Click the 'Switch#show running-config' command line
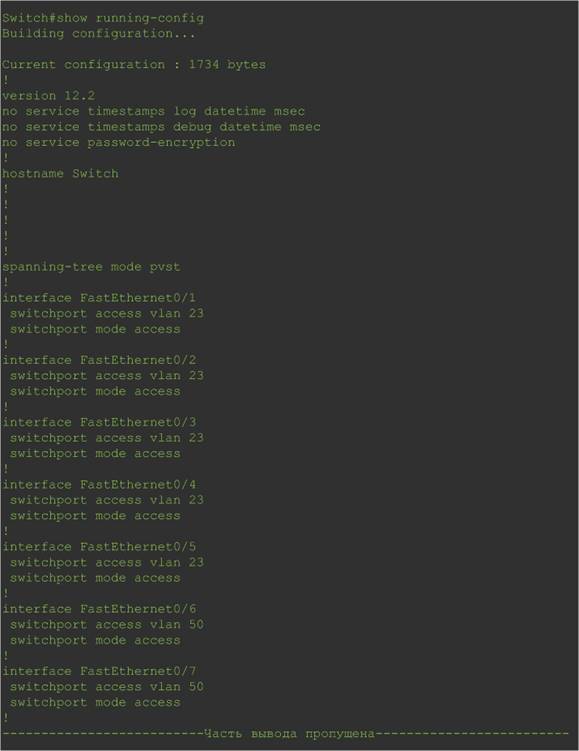Image resolution: width=579 pixels, height=751 pixels. tap(103, 18)
